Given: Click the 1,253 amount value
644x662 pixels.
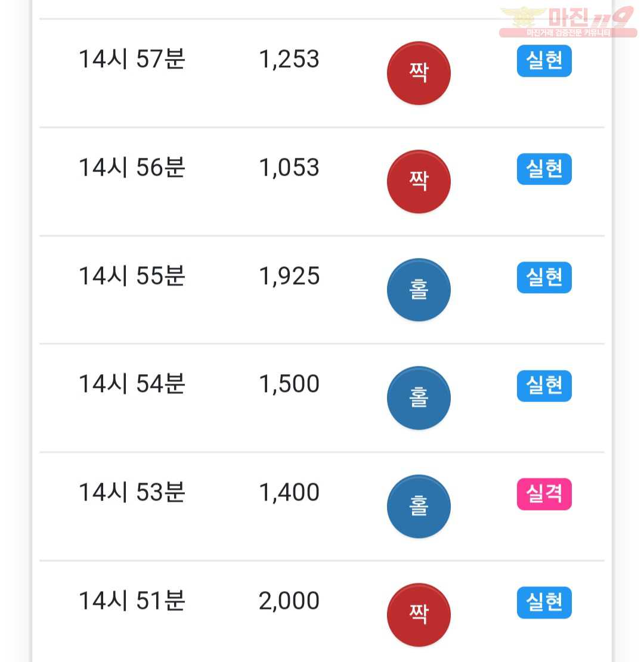Looking at the screenshot, I should click(289, 59).
